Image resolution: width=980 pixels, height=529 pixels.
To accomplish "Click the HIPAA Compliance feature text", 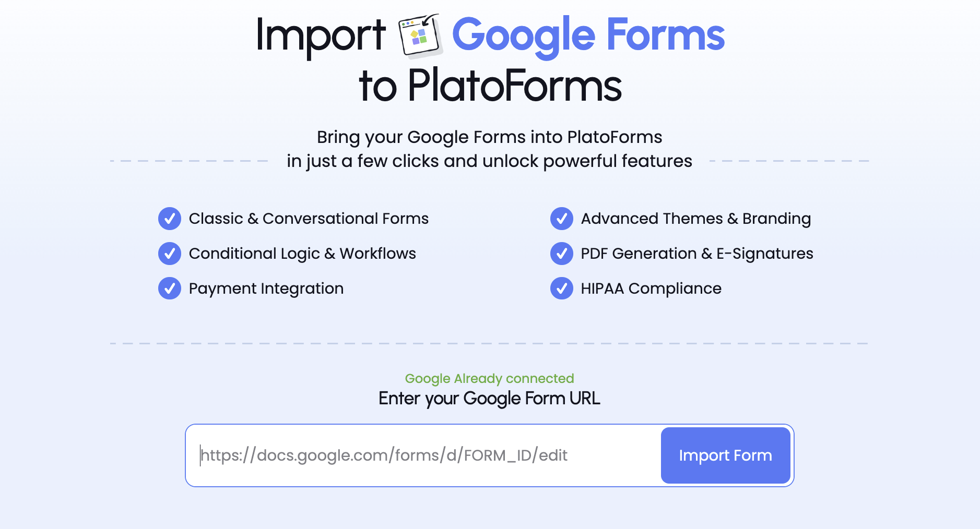I will tap(651, 288).
